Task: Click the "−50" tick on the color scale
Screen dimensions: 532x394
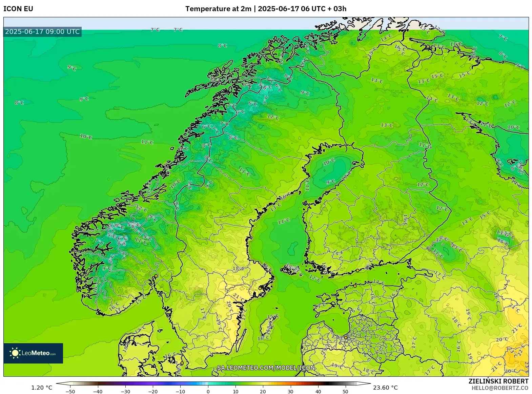Action: pyautogui.click(x=70, y=392)
